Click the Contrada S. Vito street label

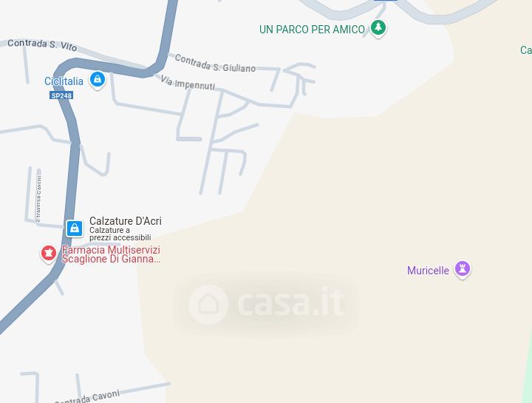pyautogui.click(x=42, y=44)
